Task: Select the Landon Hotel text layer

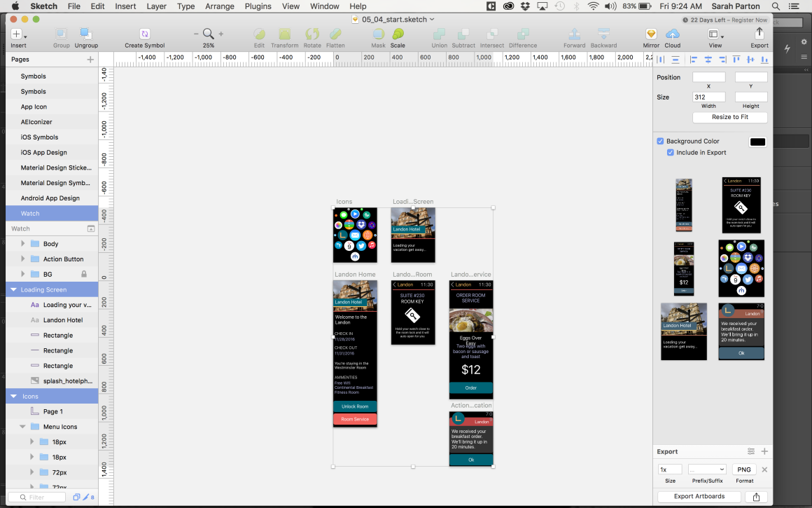Action: click(x=52, y=320)
